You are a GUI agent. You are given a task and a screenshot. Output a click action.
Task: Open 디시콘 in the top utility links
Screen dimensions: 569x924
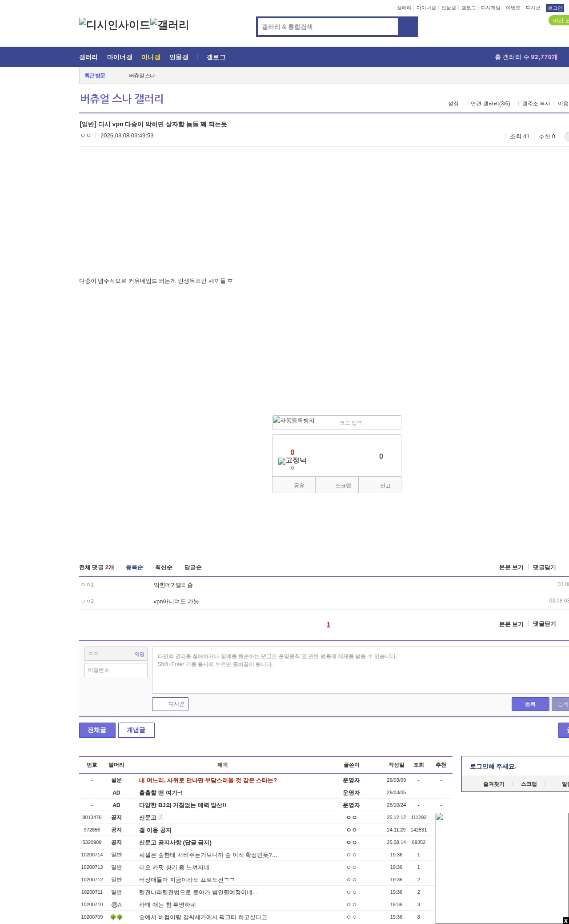pos(533,8)
